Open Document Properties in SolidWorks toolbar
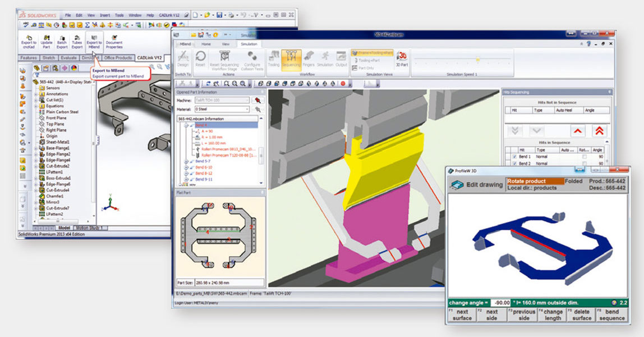Screen dimensions: 644x337 click(x=114, y=42)
